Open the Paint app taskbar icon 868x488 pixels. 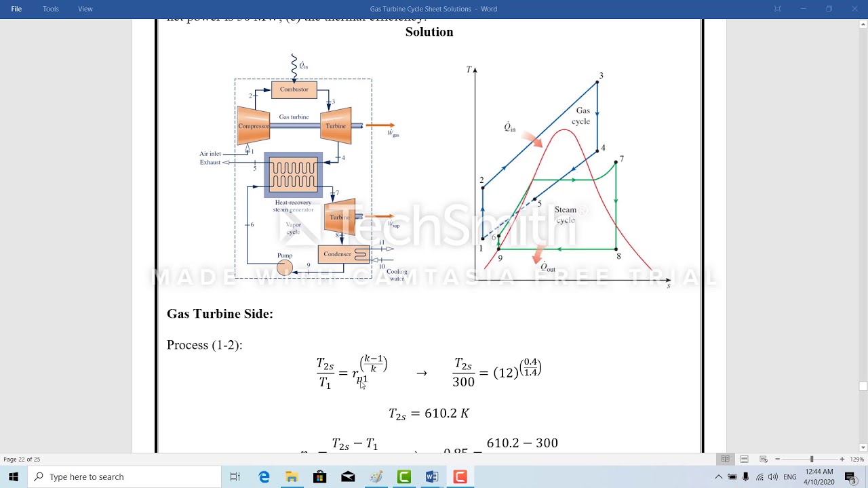[376, 476]
